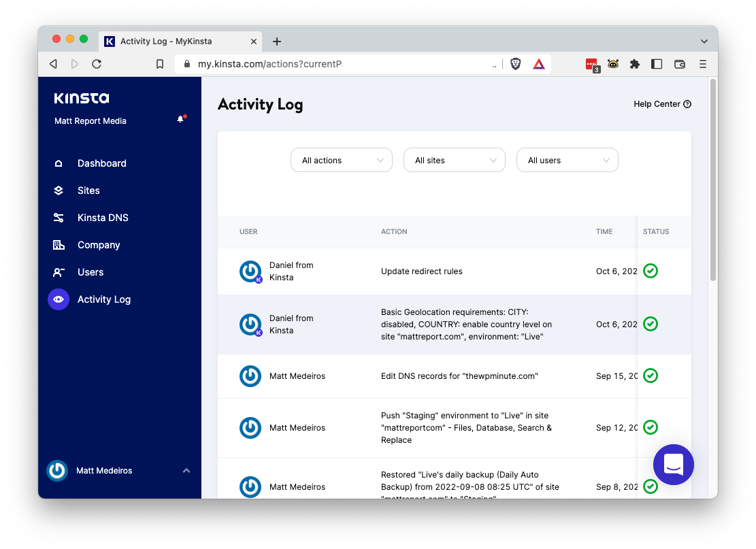Click the Basic Geolocation requirements action text
The height and width of the screenshot is (549, 756).
[x=466, y=325]
